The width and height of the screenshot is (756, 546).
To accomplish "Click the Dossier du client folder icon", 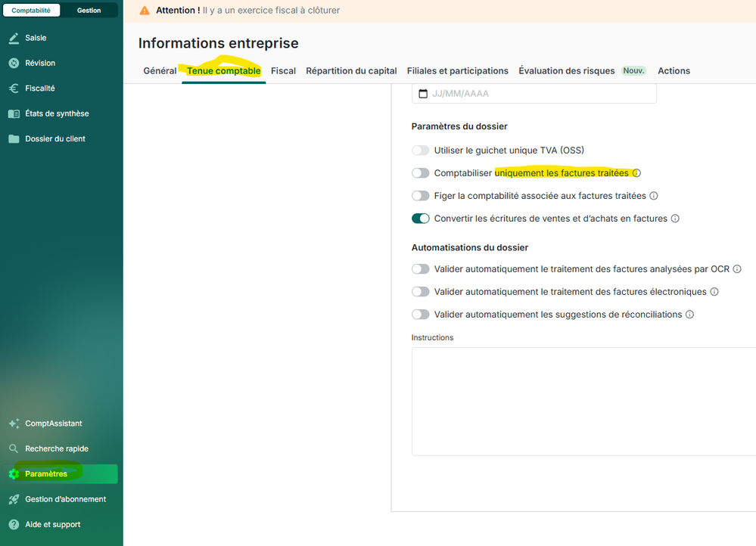I will pos(14,139).
